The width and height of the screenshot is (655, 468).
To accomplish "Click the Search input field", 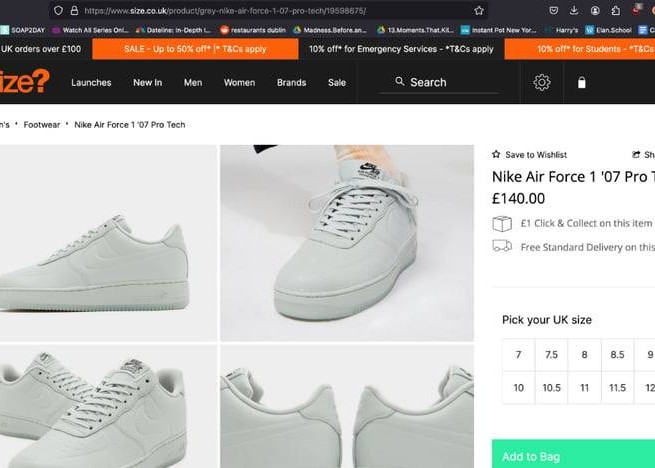I will click(x=439, y=82).
